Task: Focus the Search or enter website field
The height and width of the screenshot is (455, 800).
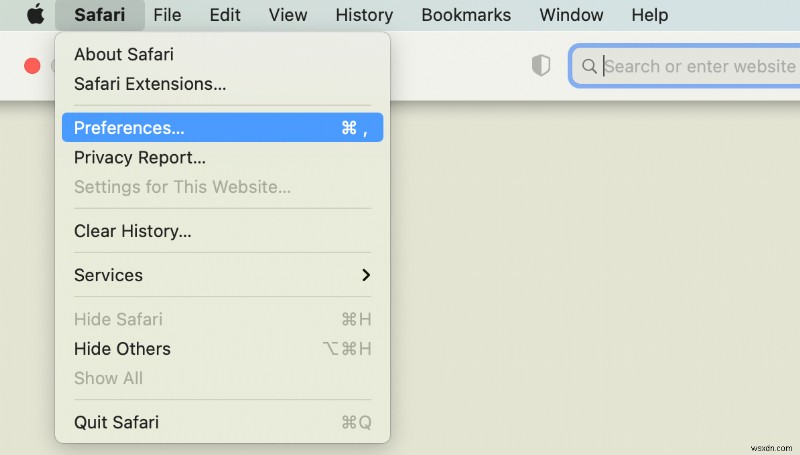Action: point(700,66)
